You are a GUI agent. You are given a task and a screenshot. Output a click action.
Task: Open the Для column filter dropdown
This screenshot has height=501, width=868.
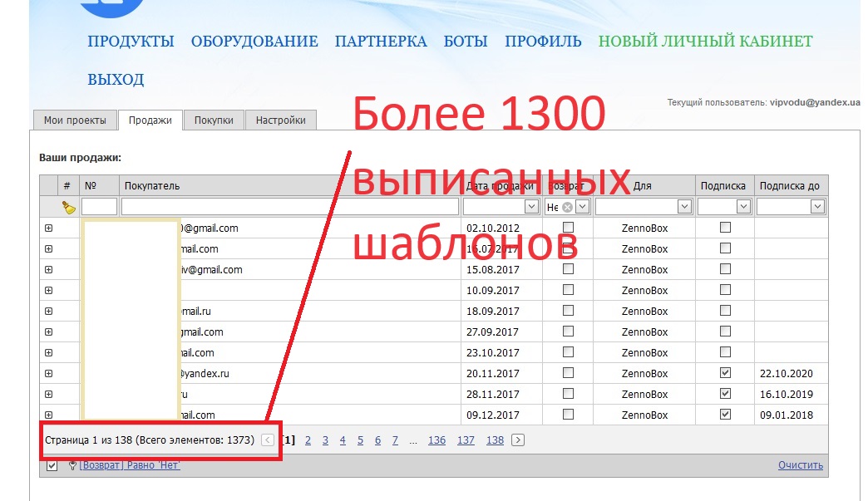pos(685,207)
